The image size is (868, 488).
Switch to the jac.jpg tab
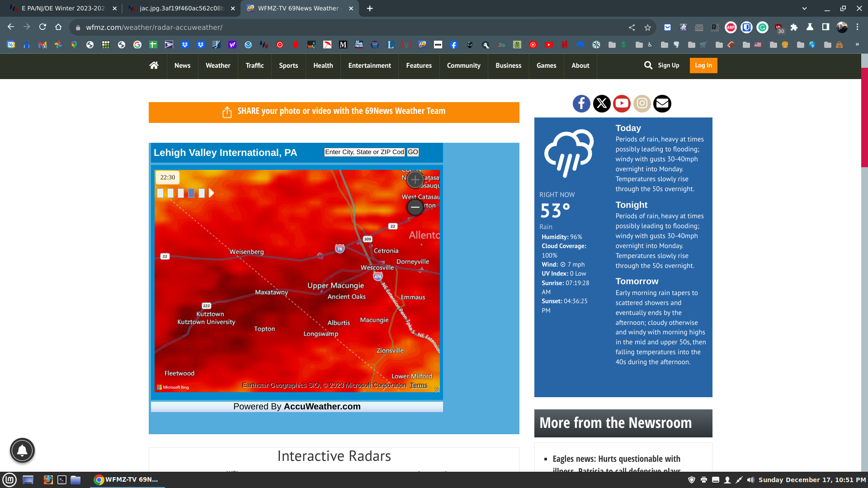(x=182, y=9)
